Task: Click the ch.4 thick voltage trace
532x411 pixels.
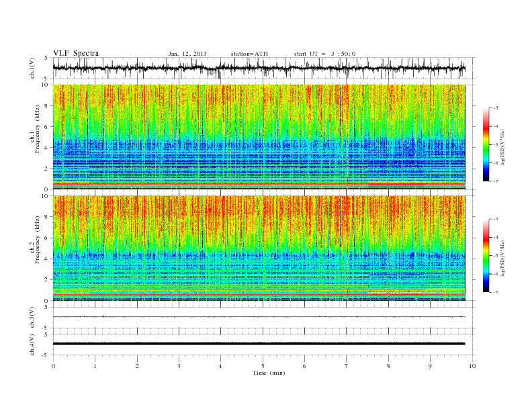Action: (259, 344)
